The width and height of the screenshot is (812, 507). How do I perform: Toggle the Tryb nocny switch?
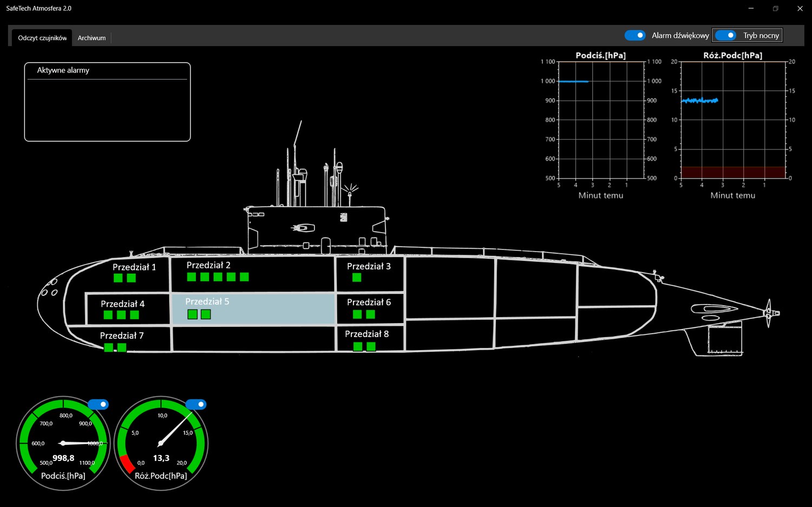coord(725,35)
